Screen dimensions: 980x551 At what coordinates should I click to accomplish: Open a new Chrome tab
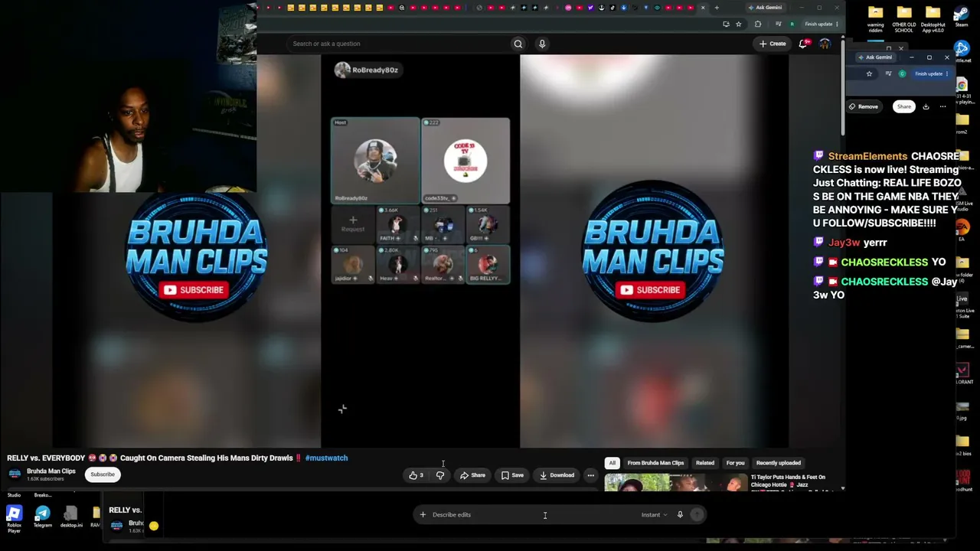[x=717, y=8]
